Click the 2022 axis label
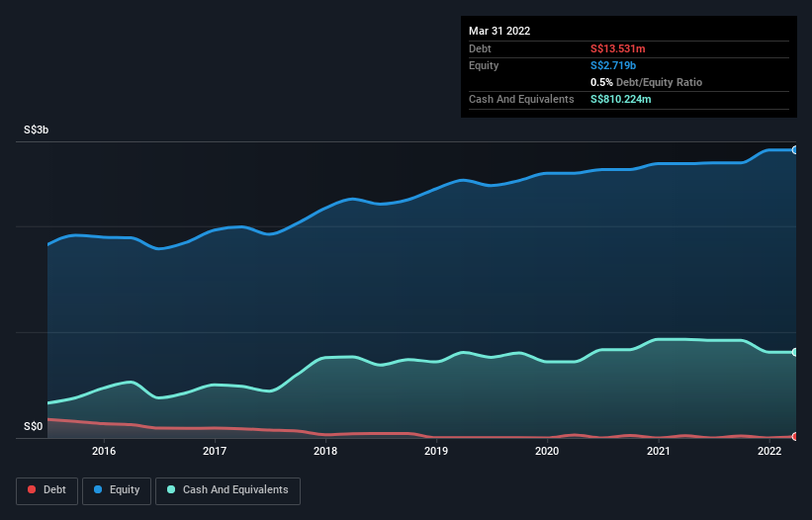 769,451
